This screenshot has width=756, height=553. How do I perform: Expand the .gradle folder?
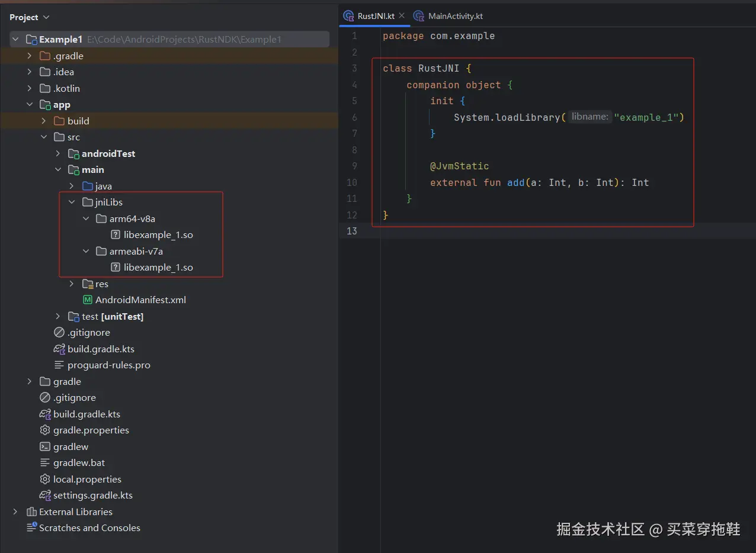pos(30,56)
